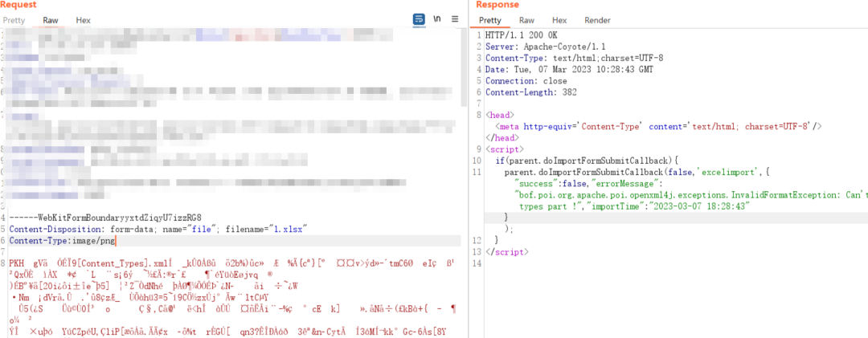Click the WebKitFormBoundaryyxtdZiqyU7izzRG8 line

106,218
